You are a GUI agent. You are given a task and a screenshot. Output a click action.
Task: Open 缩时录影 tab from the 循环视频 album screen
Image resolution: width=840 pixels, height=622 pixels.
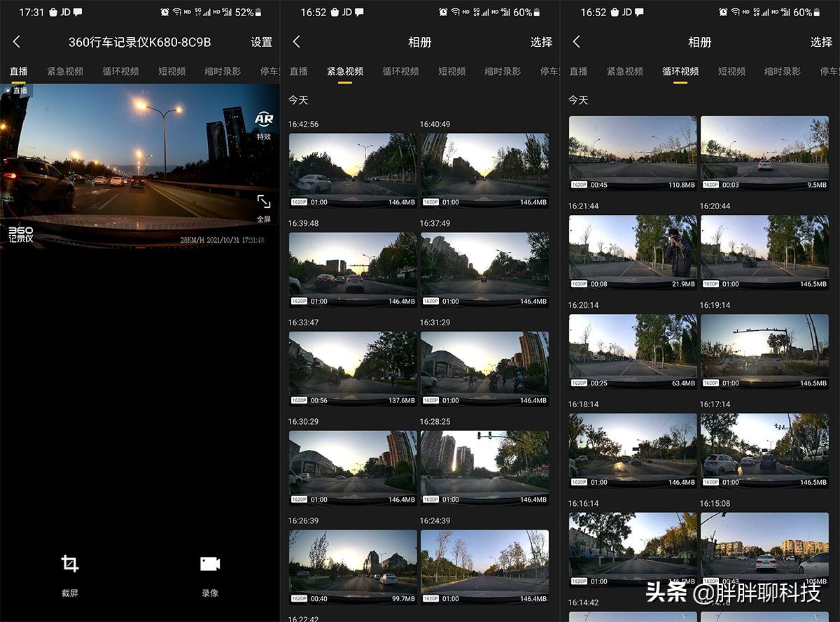783,71
